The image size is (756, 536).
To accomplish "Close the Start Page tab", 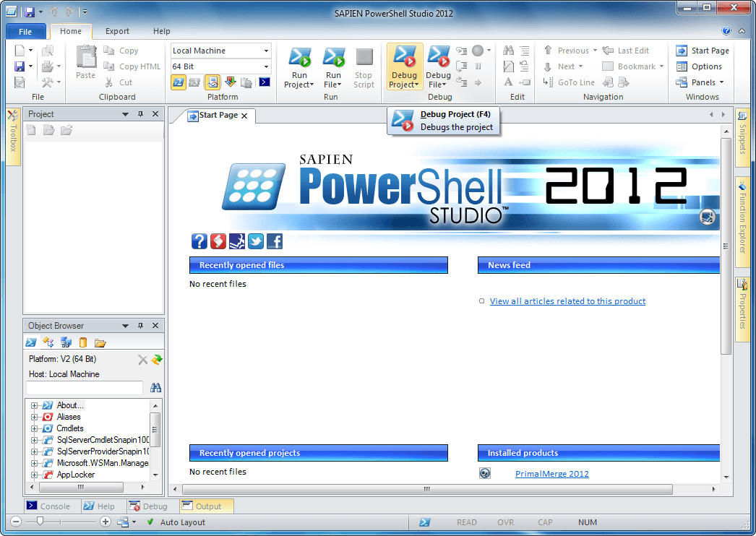I will click(244, 116).
